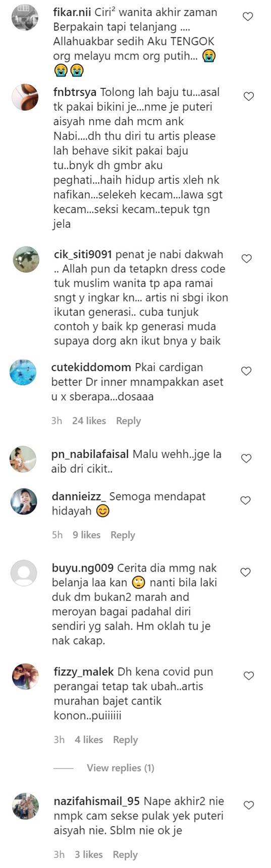View the 9 likes on dannieizz_ comment

click(x=86, y=535)
